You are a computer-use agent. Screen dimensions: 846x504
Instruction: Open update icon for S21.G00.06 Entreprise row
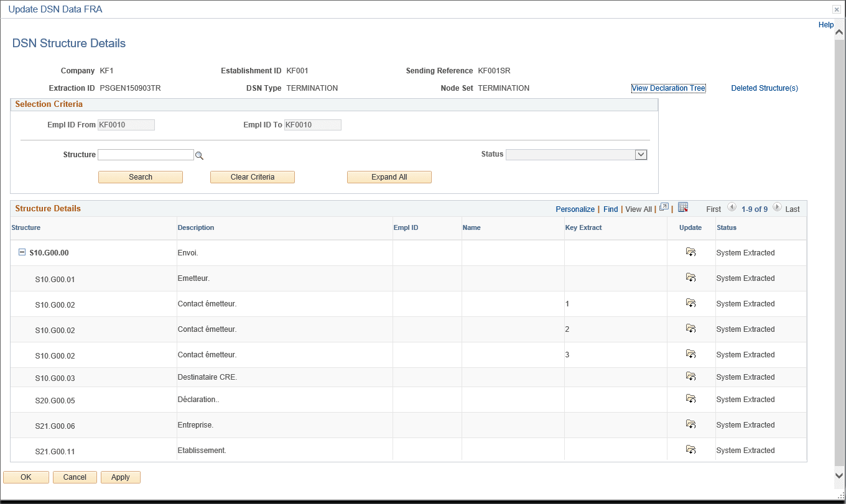click(x=690, y=424)
